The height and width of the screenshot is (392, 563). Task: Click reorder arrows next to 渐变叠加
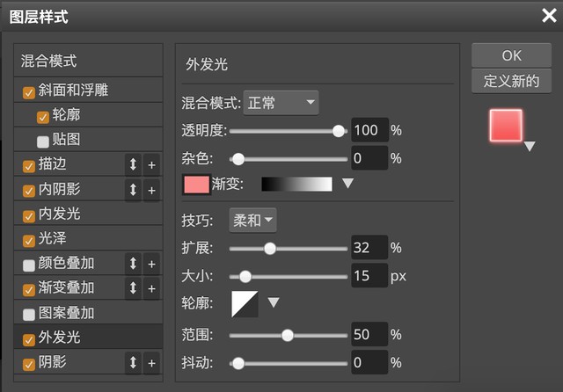134,288
